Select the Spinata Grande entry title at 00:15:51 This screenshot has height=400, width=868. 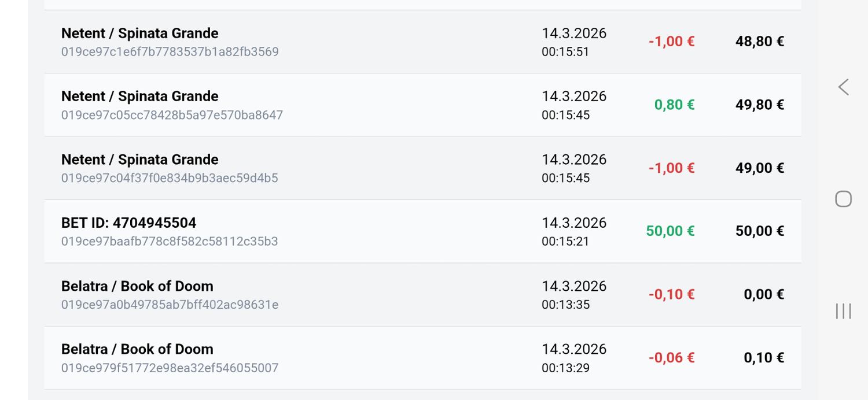139,33
